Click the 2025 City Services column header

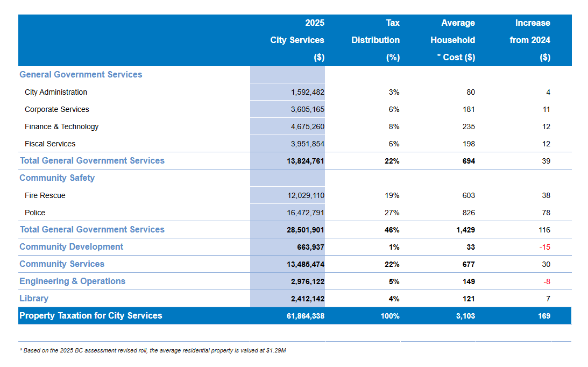coord(297,40)
